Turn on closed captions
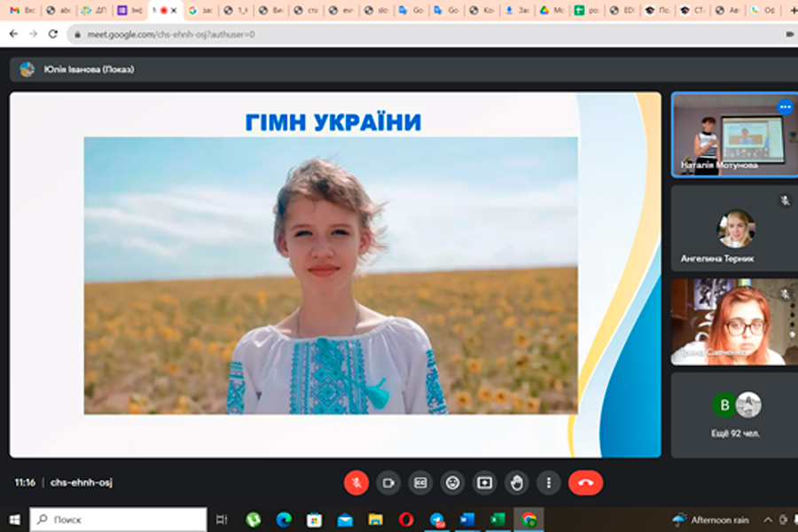Viewport: 798px width, 532px height. (420, 482)
